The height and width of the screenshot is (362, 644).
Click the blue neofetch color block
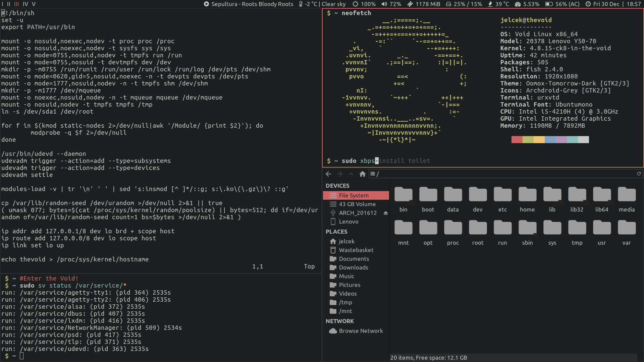[x=550, y=139]
